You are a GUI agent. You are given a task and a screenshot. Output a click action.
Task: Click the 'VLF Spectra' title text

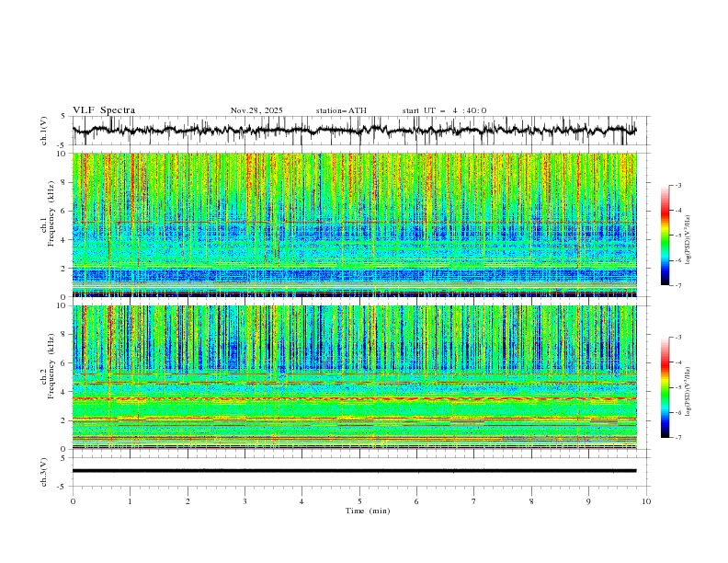104,110
